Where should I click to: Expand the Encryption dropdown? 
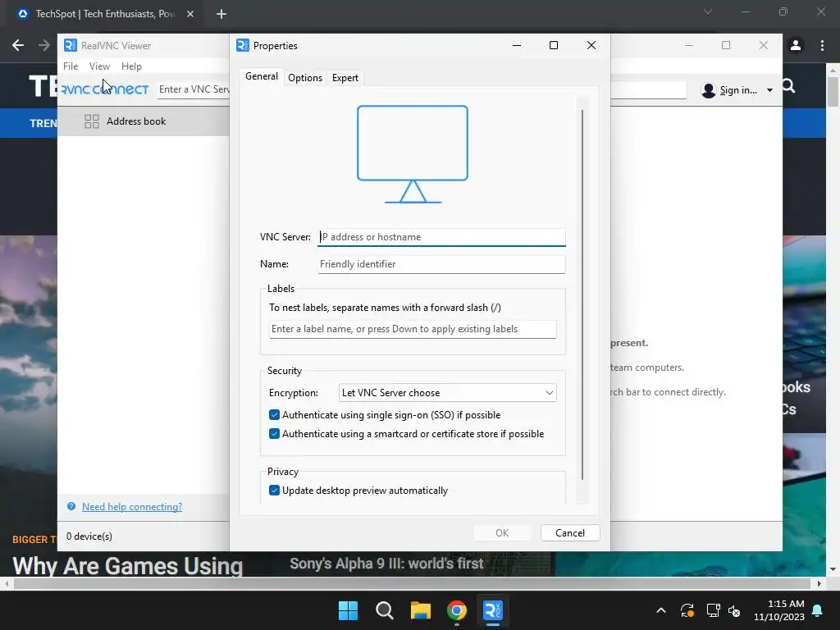tap(447, 393)
